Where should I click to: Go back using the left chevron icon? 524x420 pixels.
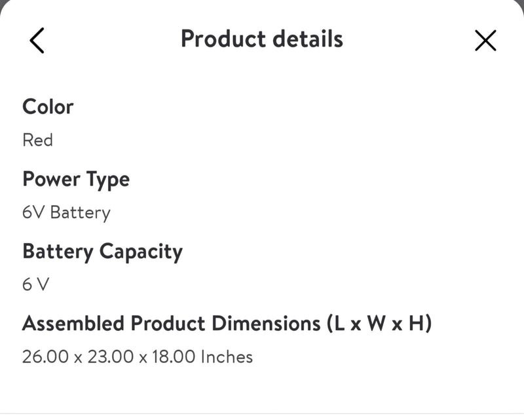pos(37,40)
